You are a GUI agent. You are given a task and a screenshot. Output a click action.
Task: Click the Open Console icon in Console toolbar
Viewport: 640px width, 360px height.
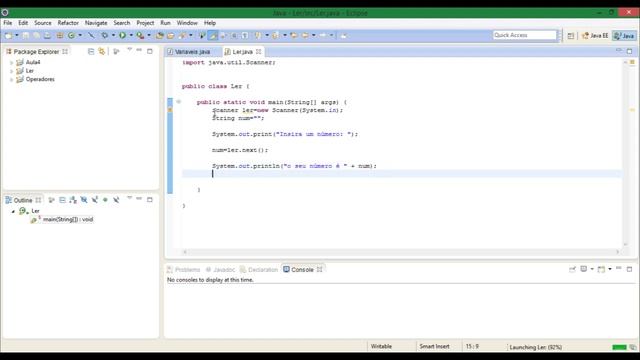pos(601,269)
